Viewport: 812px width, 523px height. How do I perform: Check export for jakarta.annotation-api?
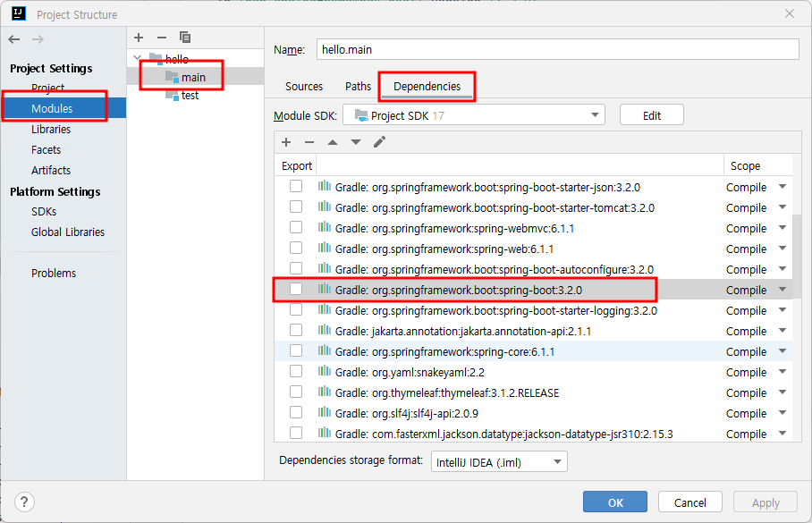point(296,330)
